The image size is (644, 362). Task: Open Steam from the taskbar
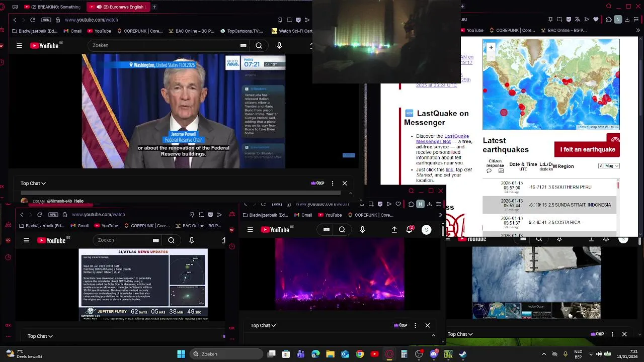point(463,354)
